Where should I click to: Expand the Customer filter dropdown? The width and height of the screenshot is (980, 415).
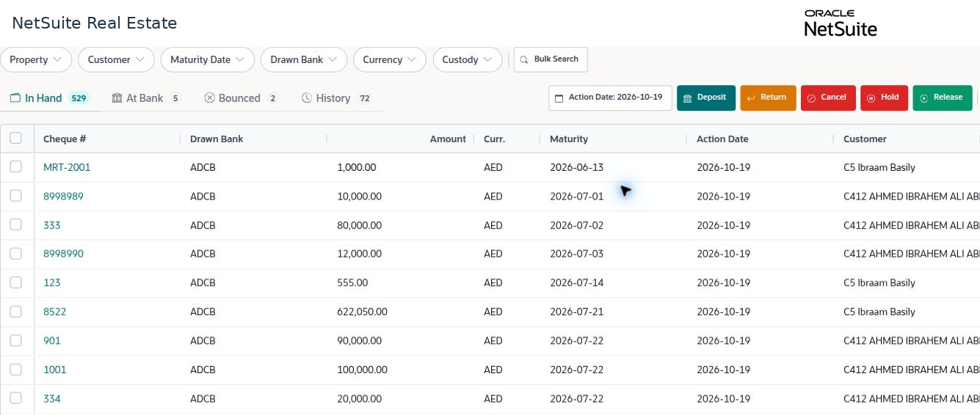(117, 59)
